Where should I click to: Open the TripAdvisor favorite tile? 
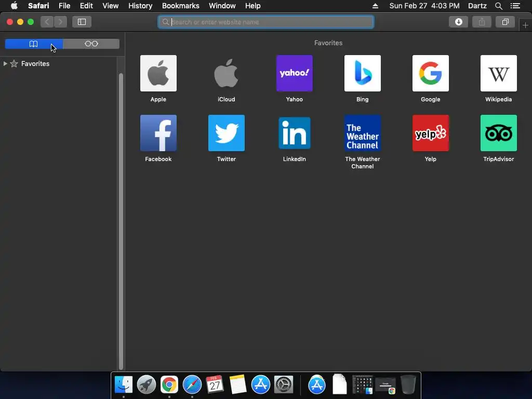tap(498, 133)
